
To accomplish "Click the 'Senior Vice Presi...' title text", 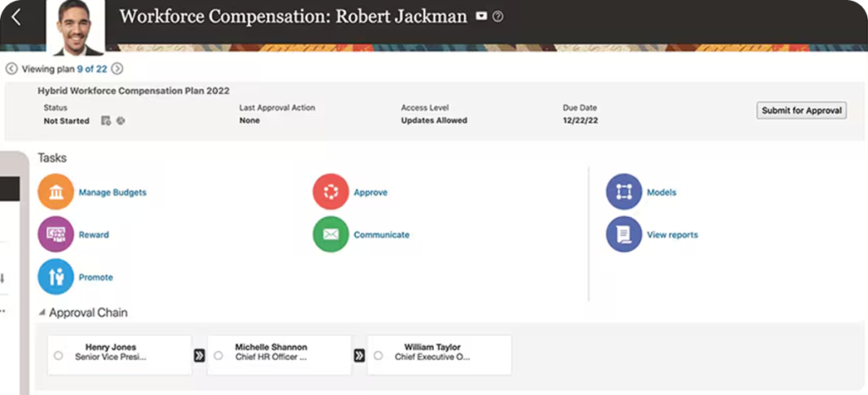I will pos(111,358).
